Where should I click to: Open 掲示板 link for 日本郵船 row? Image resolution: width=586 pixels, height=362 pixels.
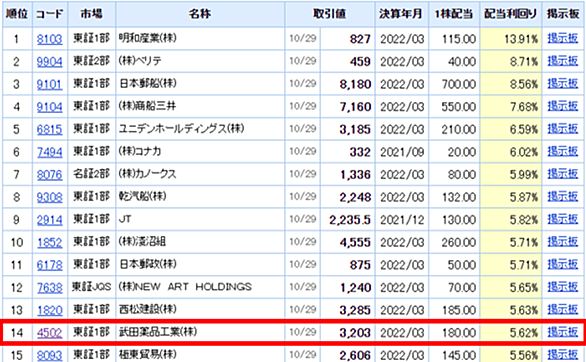tap(563, 83)
